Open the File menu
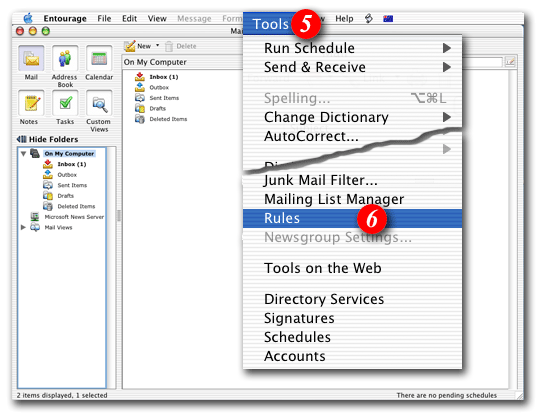The width and height of the screenshot is (537, 413). click(104, 18)
